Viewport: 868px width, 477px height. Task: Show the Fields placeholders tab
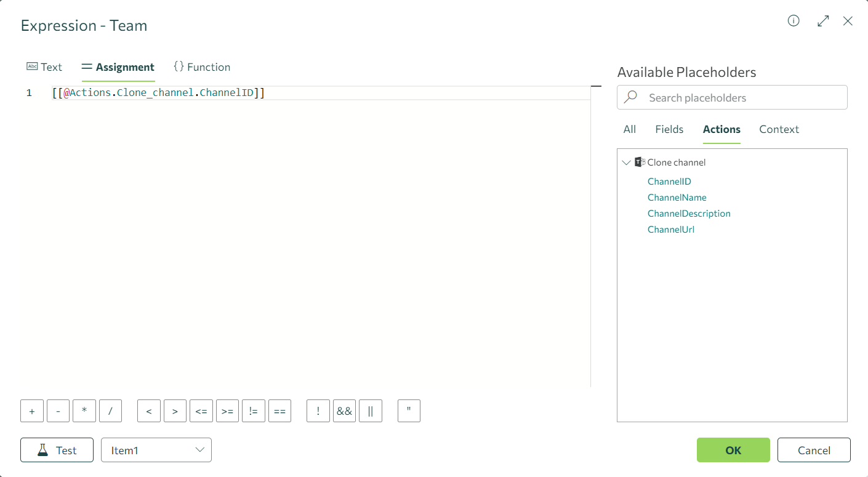(669, 129)
